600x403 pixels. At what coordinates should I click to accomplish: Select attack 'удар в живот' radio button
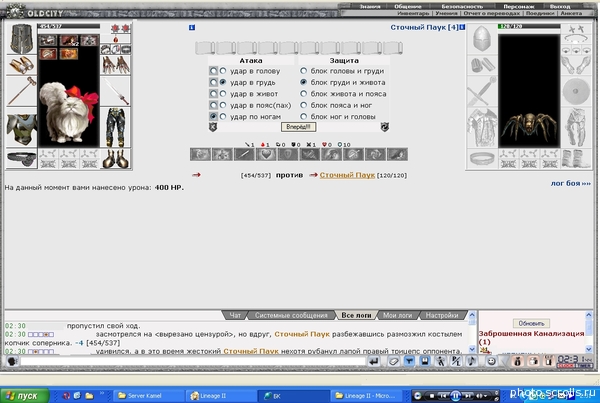tap(223, 94)
